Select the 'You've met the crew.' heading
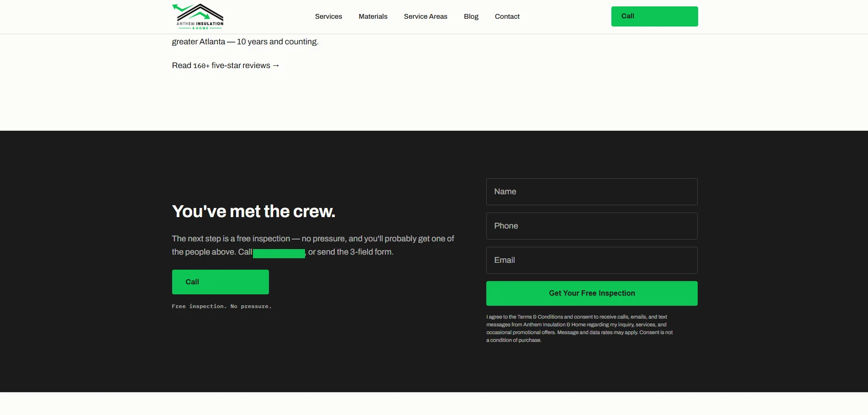This screenshot has width=868, height=415. pos(253,211)
